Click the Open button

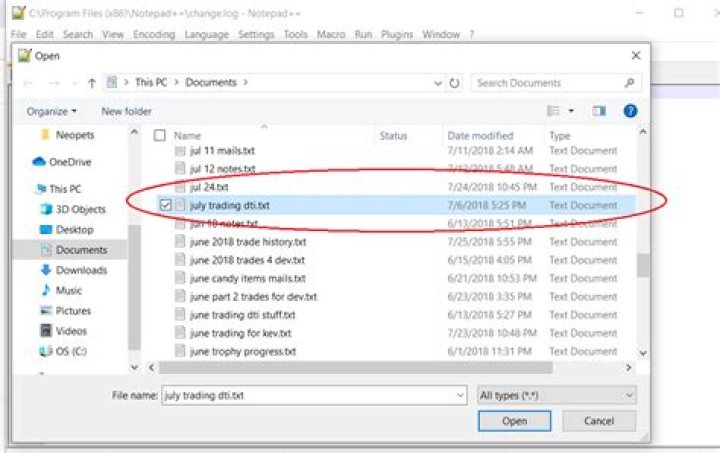[x=514, y=421]
